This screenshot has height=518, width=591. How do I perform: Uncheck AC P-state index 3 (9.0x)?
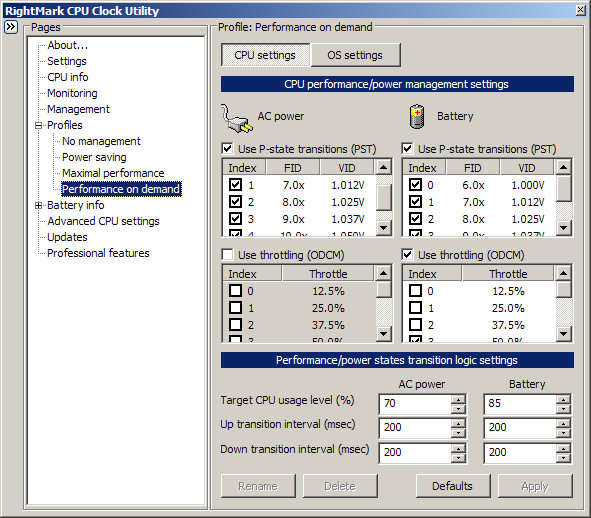click(236, 219)
